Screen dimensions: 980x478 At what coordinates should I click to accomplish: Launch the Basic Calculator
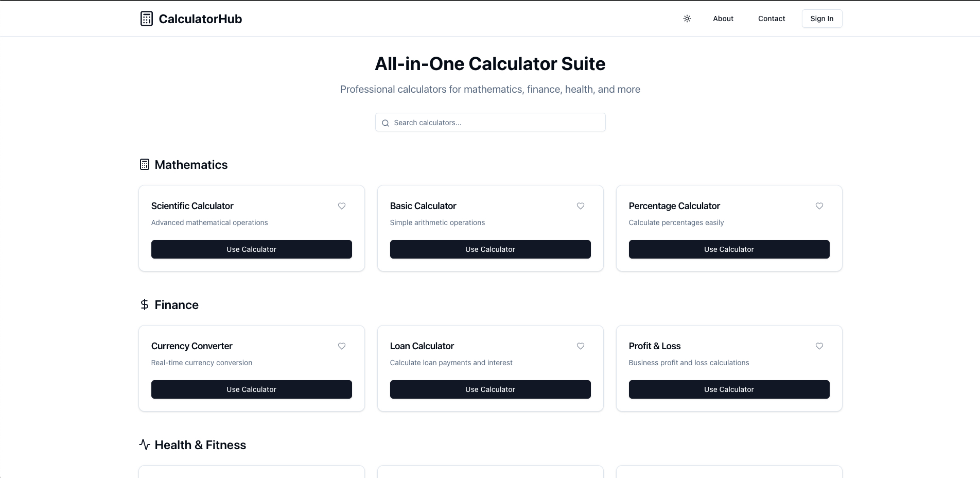pyautogui.click(x=491, y=249)
